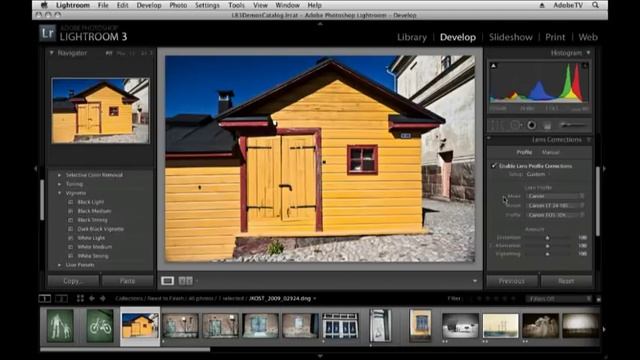Click the second window display icon in filmstrip bar
640x360 pixels.
61,298
